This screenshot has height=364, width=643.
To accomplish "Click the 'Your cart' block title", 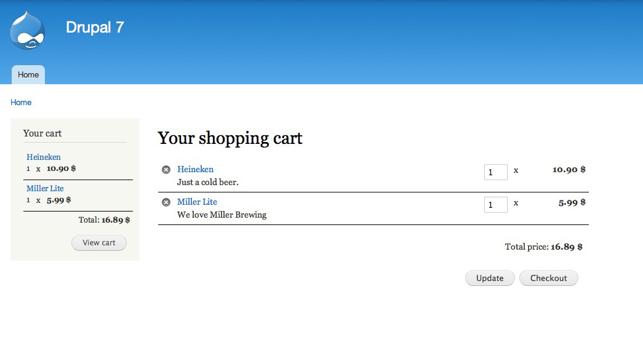I will pos(42,133).
